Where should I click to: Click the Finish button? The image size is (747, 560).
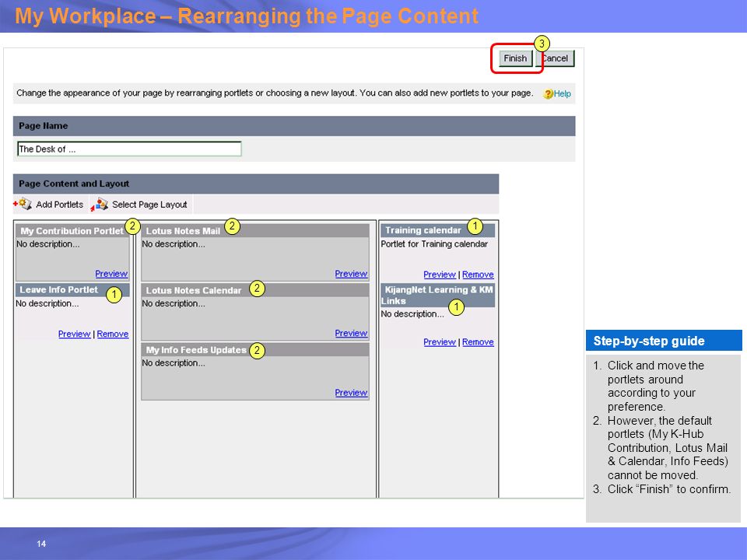[515, 58]
